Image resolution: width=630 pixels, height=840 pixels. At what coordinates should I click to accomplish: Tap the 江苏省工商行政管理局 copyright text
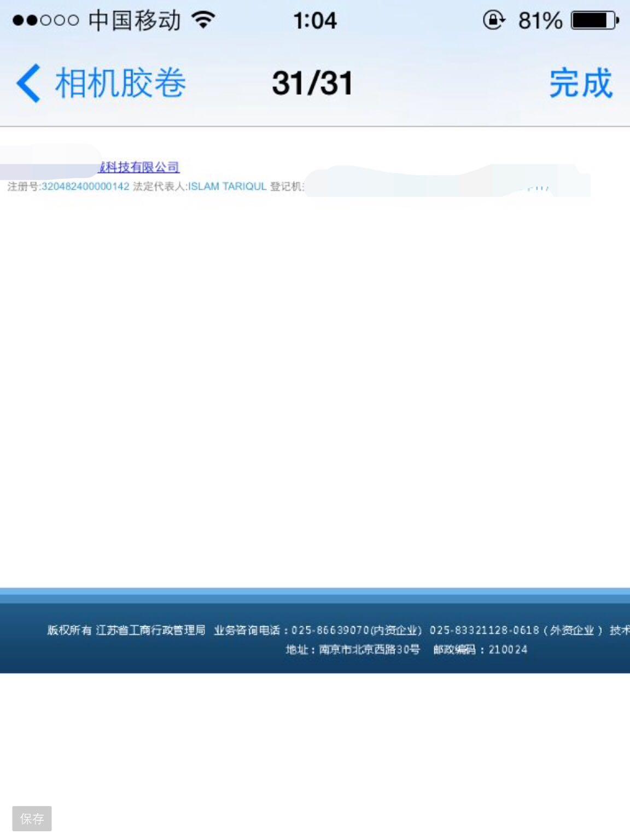tap(151, 630)
